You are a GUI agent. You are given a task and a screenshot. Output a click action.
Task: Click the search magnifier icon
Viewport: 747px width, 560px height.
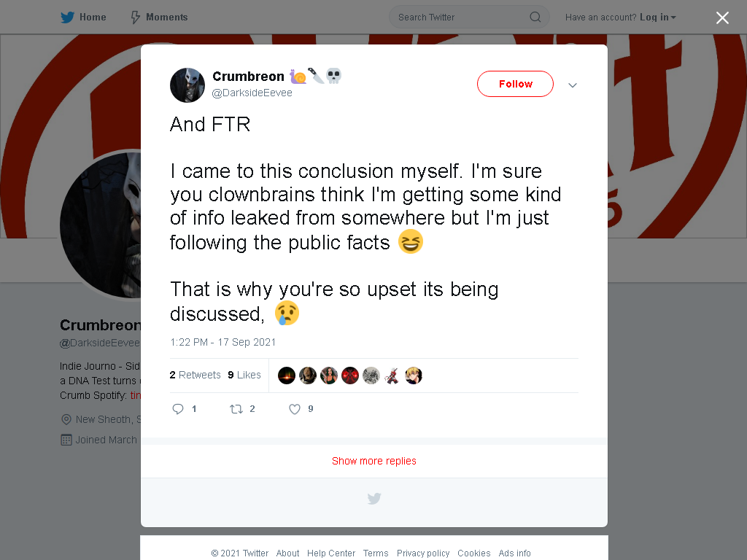(535, 17)
